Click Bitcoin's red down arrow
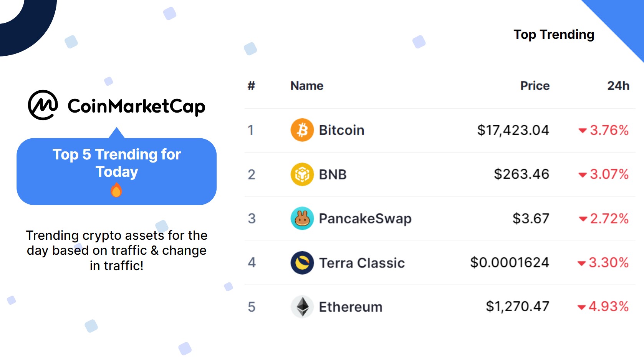644x360 pixels. [583, 131]
